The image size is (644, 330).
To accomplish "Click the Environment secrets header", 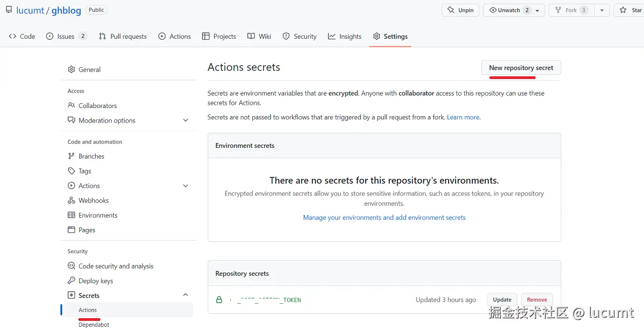I will 245,146.
